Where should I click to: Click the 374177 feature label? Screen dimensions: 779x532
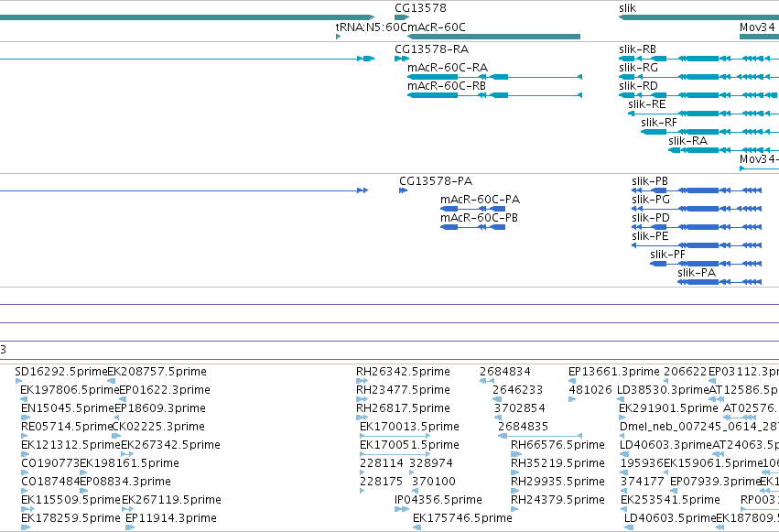pos(643,482)
